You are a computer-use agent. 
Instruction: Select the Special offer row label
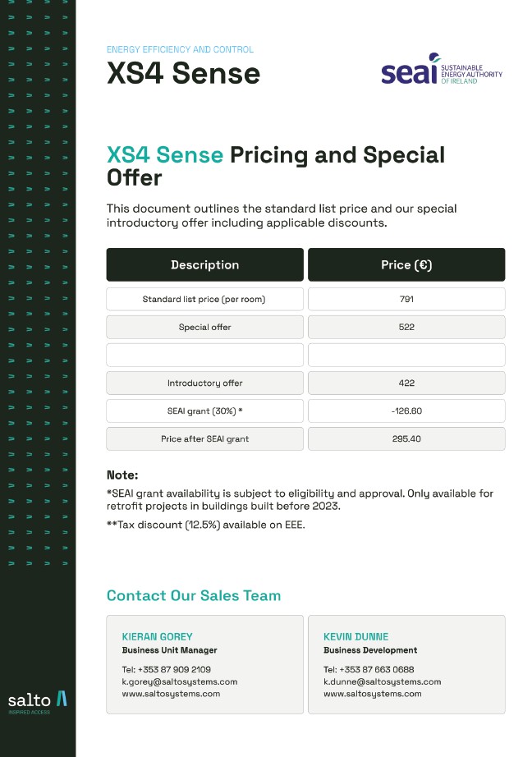click(x=204, y=327)
